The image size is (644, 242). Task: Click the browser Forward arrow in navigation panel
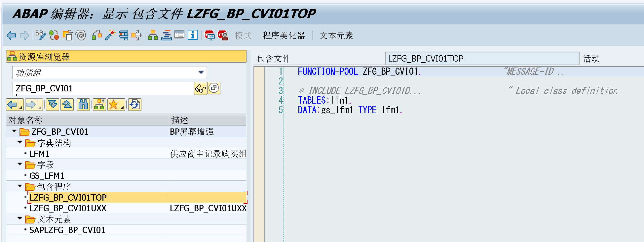coord(31,105)
